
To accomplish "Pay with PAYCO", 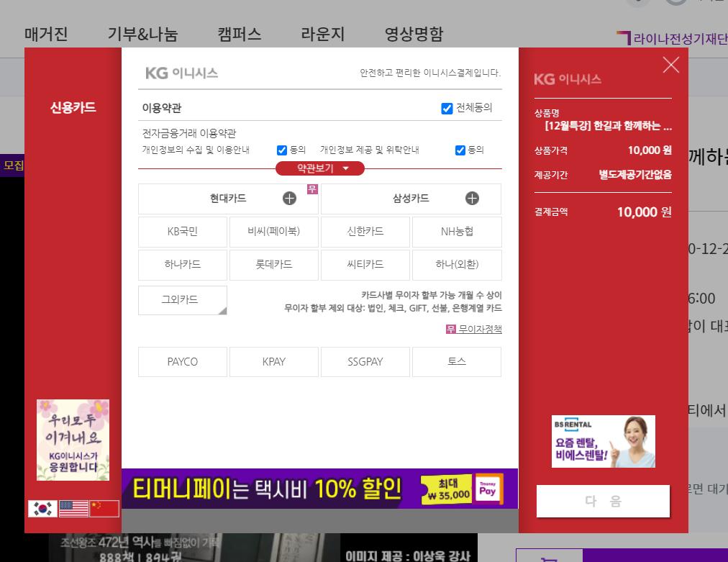I will (x=183, y=362).
